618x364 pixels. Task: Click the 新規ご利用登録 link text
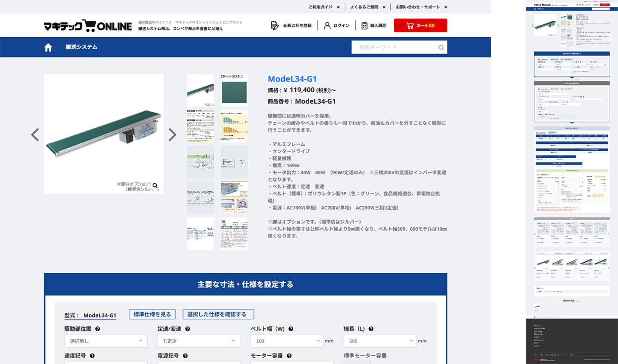point(298,25)
